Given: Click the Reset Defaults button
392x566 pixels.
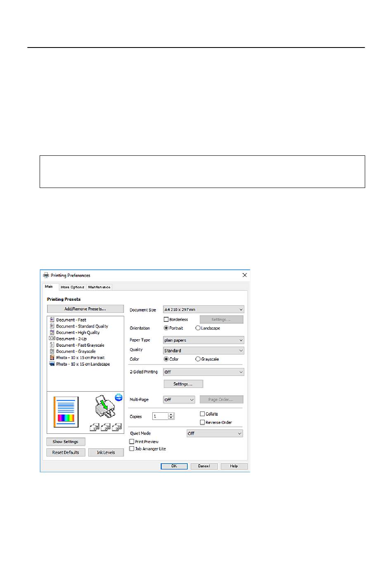Looking at the screenshot, I should [x=66, y=452].
